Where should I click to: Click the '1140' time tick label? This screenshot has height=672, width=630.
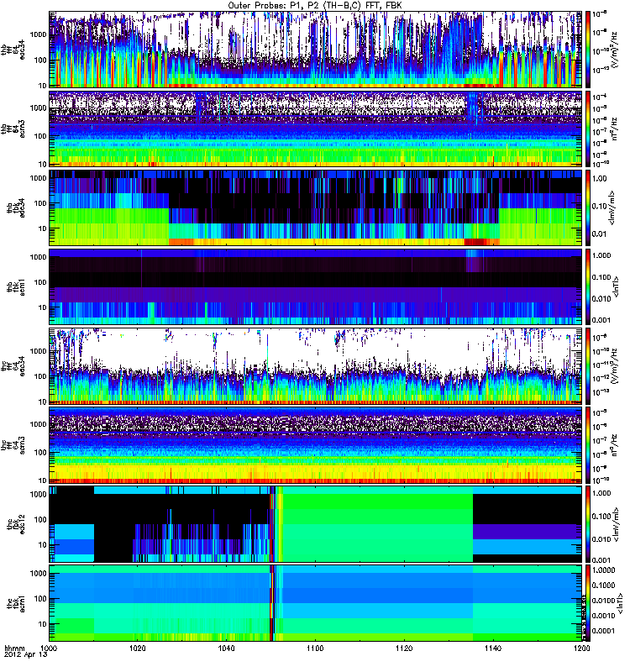point(493,648)
